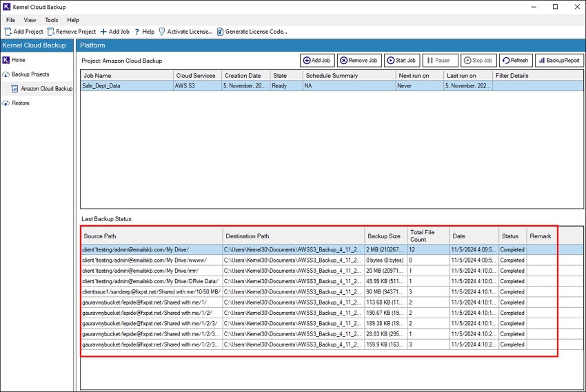Click the AWS S3 cell
Screen dimensions: 586x392
[x=197, y=86]
